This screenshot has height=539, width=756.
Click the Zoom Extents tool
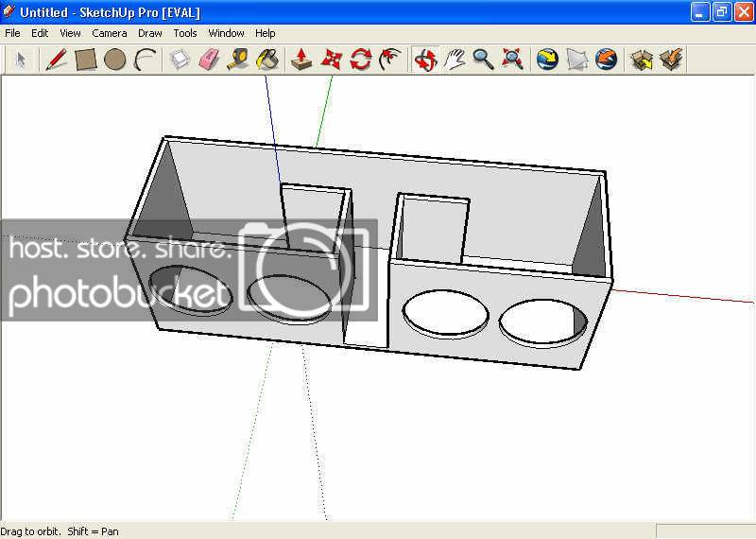point(512,60)
